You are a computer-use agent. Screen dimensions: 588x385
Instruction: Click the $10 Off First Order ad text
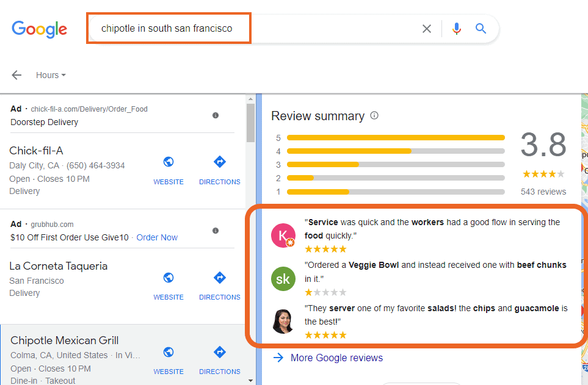click(x=70, y=237)
